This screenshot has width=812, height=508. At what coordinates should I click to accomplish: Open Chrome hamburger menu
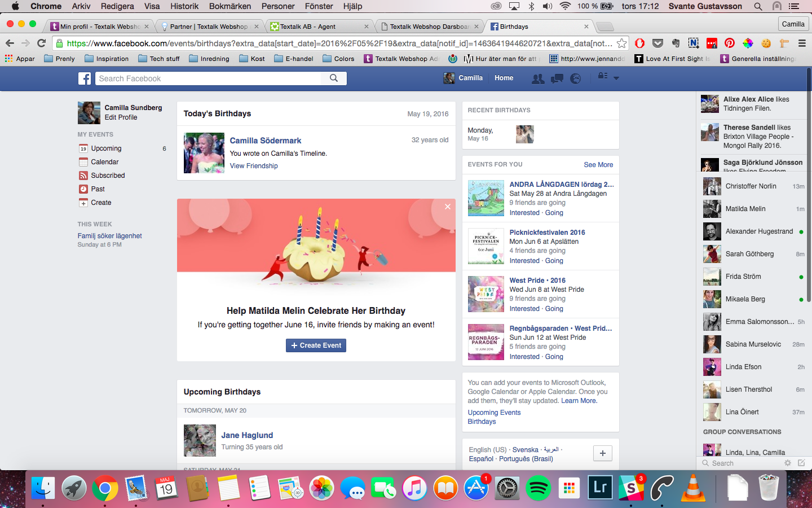coord(802,43)
